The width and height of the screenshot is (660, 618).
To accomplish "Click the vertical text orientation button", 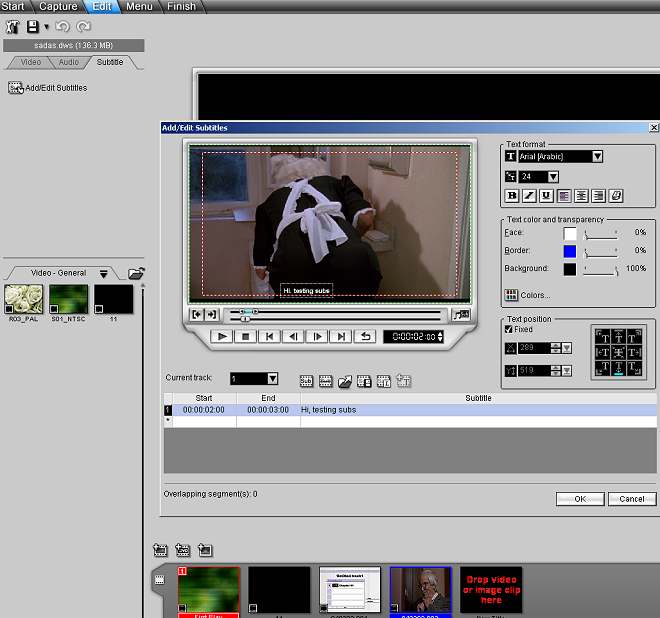I will (x=616, y=196).
